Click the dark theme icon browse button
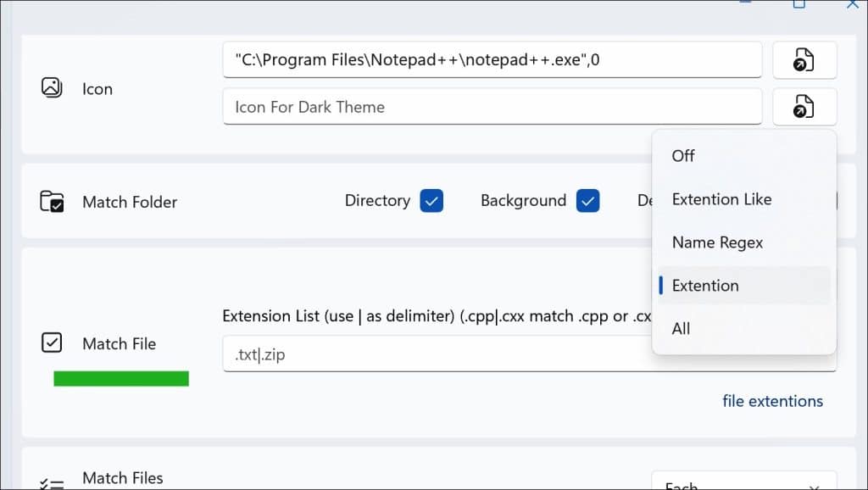The height and width of the screenshot is (490, 868). pyautogui.click(x=804, y=106)
